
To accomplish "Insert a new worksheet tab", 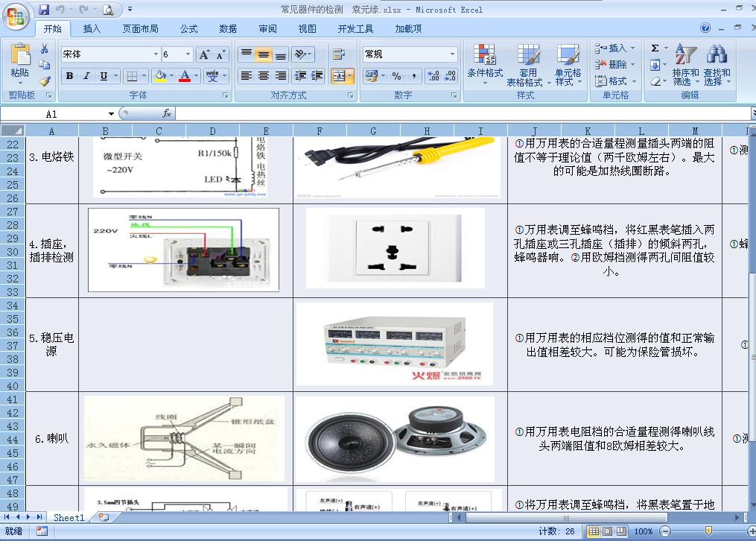I will (x=104, y=517).
